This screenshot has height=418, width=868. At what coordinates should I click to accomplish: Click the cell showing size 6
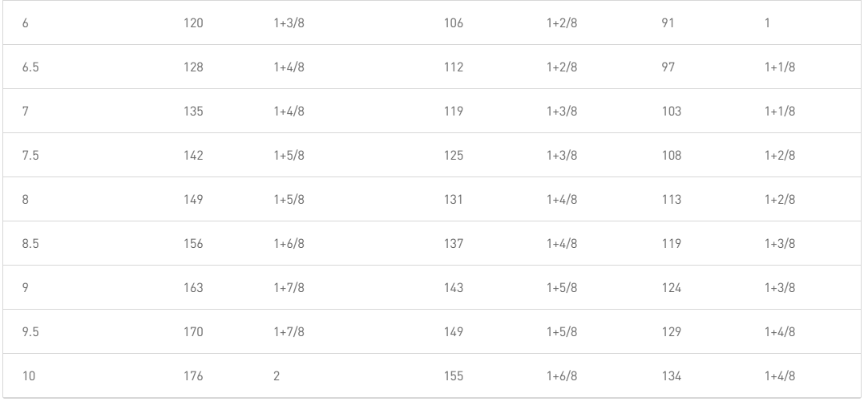coord(26,23)
